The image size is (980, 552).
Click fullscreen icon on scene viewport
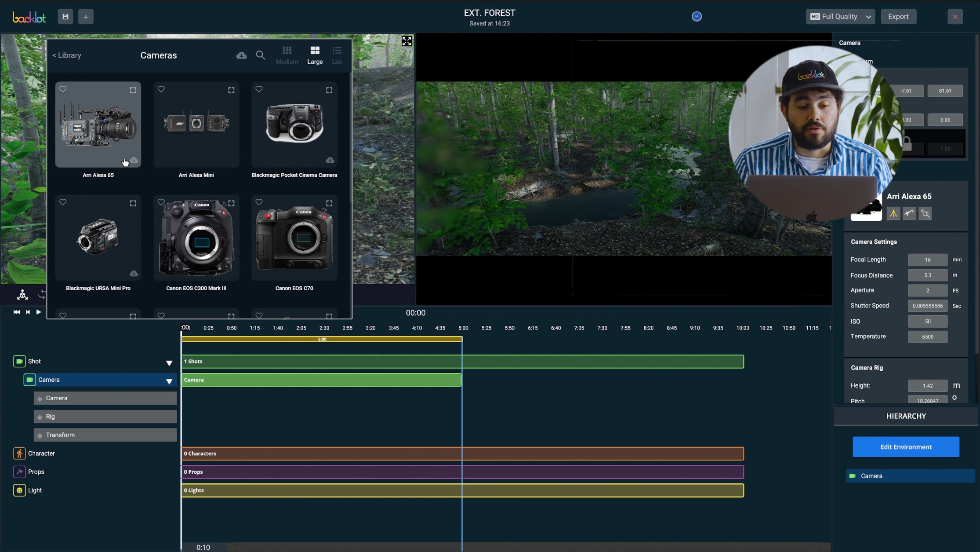(x=407, y=41)
